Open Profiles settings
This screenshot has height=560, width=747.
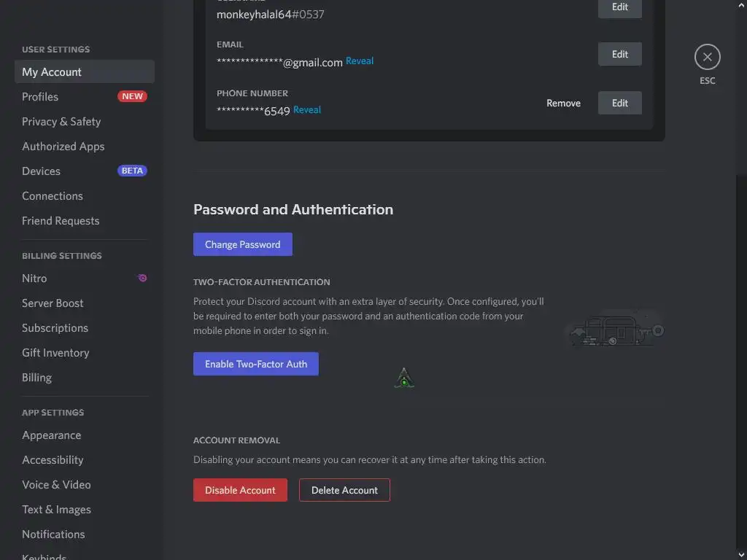(85, 97)
